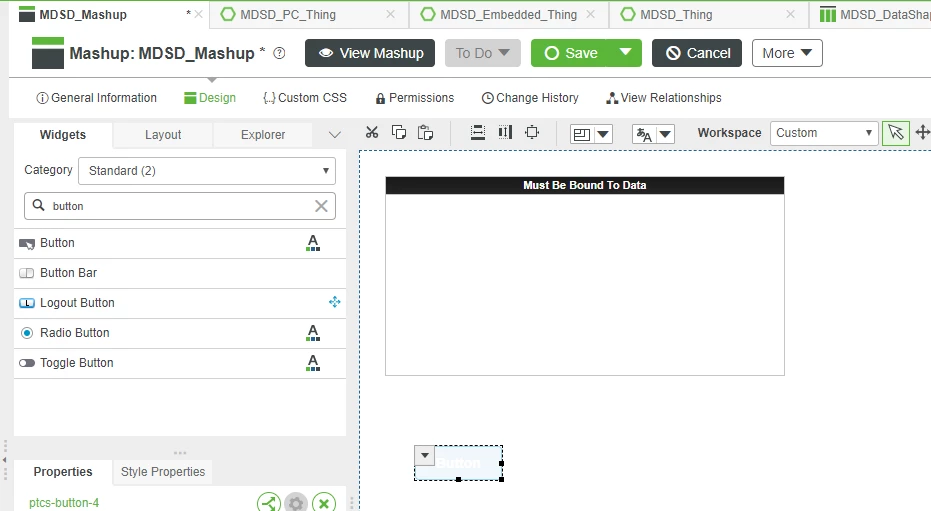Expand the Save button dropdown arrow
The width and height of the screenshot is (931, 511).
pyautogui.click(x=625, y=53)
